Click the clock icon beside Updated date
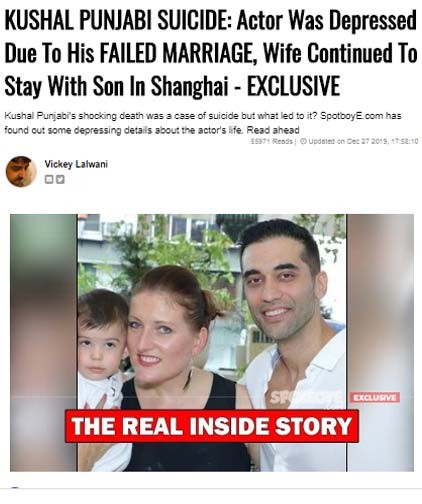The image size is (422, 504). point(303,141)
